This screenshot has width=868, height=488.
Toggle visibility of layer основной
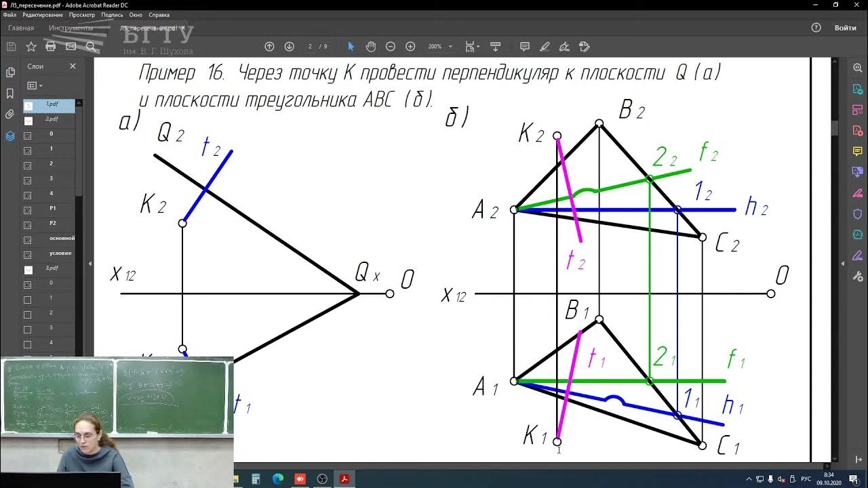[28, 240]
